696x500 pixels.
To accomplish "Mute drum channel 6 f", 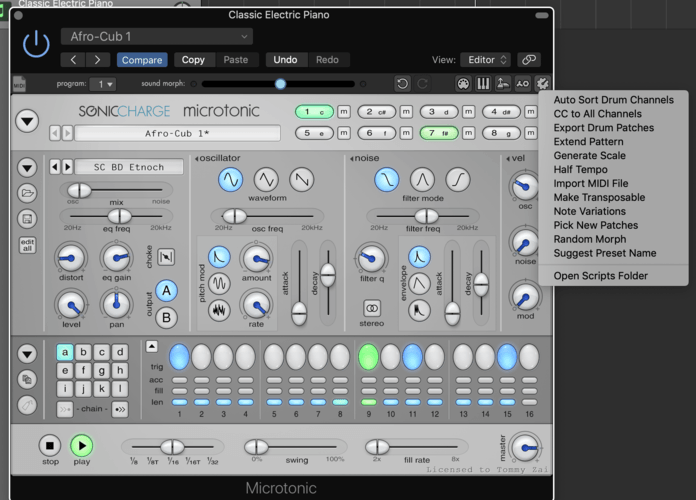I will [406, 133].
